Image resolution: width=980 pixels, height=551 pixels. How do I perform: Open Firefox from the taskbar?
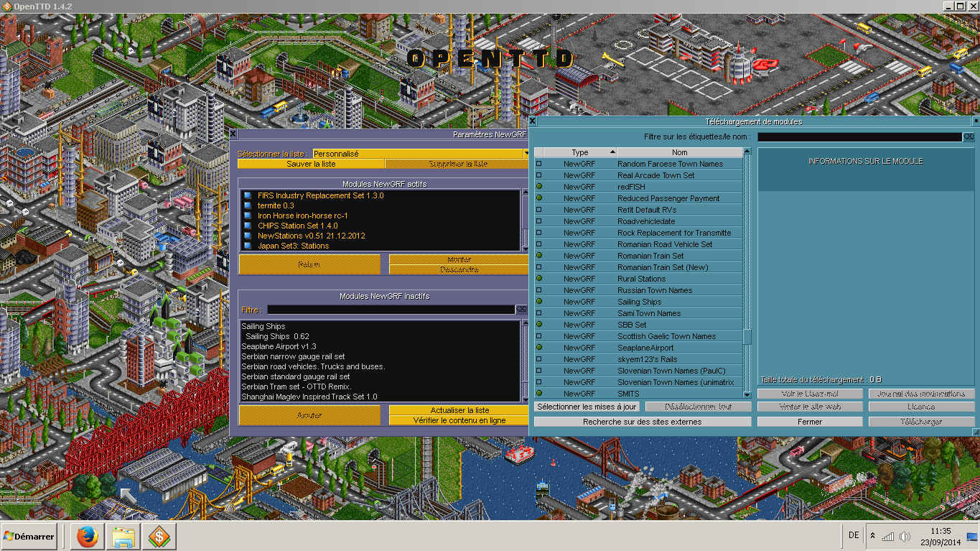pyautogui.click(x=88, y=536)
